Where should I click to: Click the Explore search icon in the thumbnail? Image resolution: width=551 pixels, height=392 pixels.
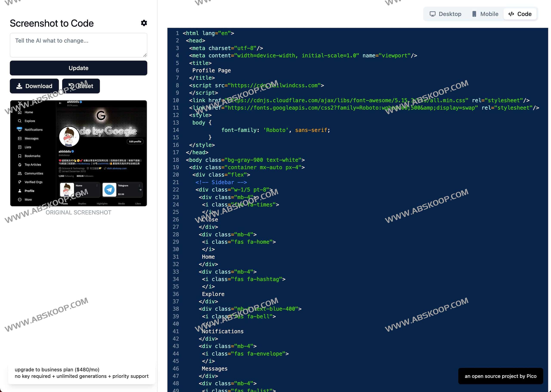20,121
